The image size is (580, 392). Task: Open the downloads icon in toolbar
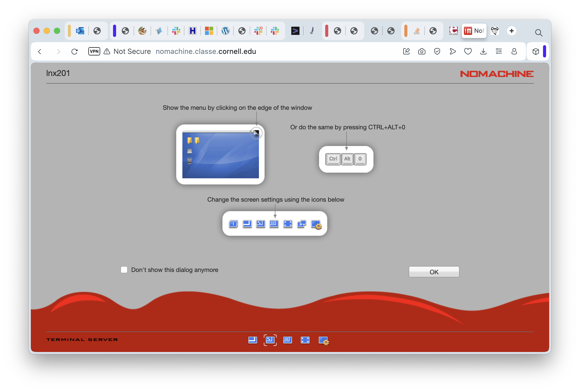pyautogui.click(x=483, y=52)
